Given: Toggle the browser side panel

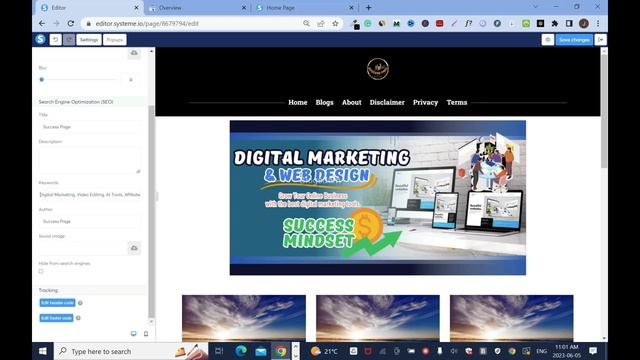Looking at the screenshot, I should pos(569,24).
